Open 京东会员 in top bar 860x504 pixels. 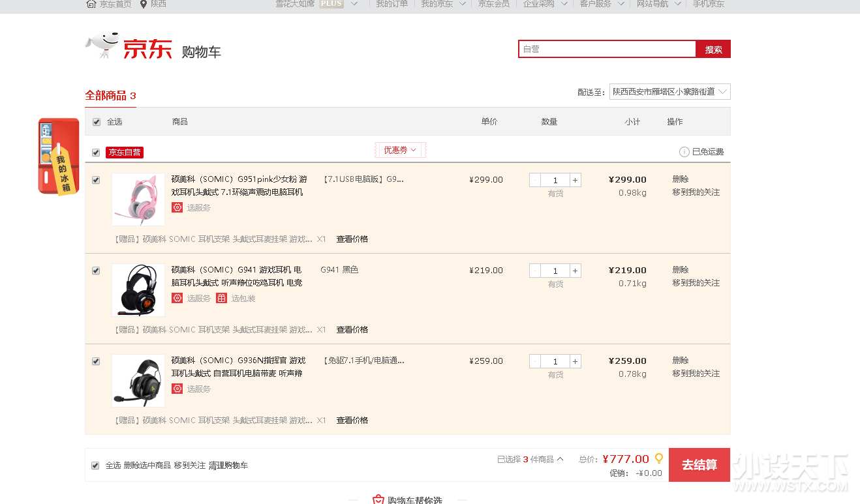[494, 4]
